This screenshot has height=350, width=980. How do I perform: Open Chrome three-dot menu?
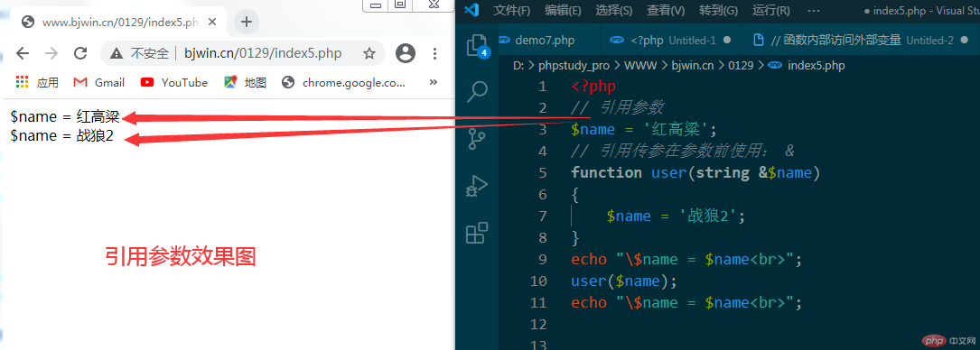tap(435, 53)
